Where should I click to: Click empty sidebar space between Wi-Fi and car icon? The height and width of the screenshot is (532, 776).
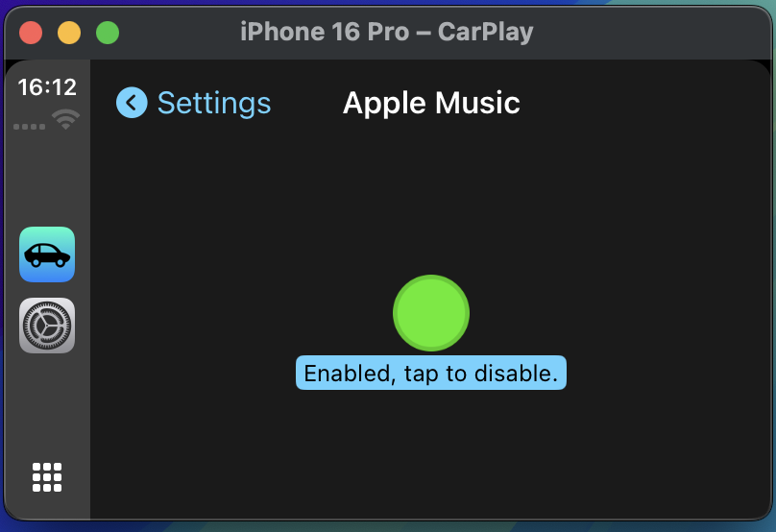click(47, 179)
